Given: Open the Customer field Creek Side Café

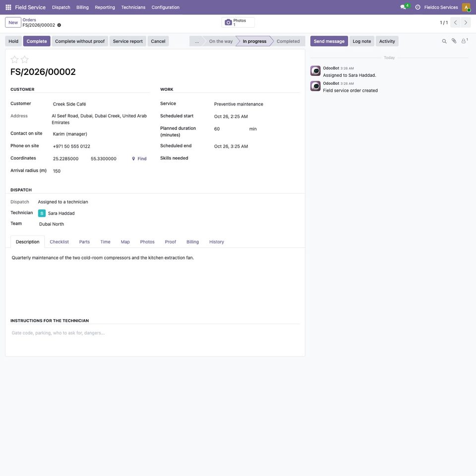Looking at the screenshot, I should (100, 104).
